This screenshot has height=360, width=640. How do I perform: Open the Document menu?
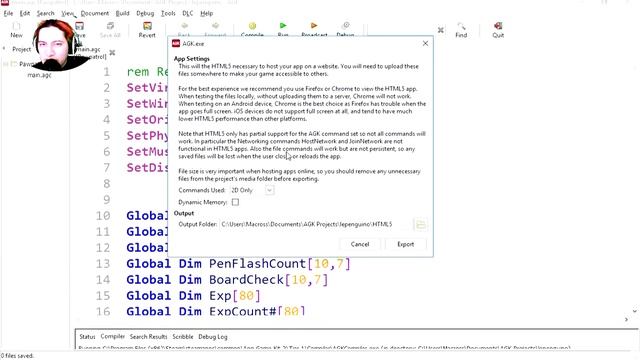(95, 13)
